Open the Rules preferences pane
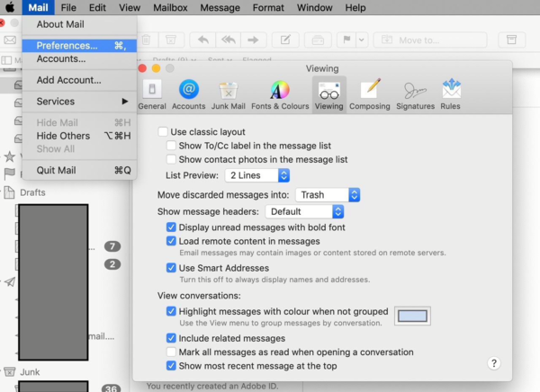The height and width of the screenshot is (392, 540). [451, 94]
